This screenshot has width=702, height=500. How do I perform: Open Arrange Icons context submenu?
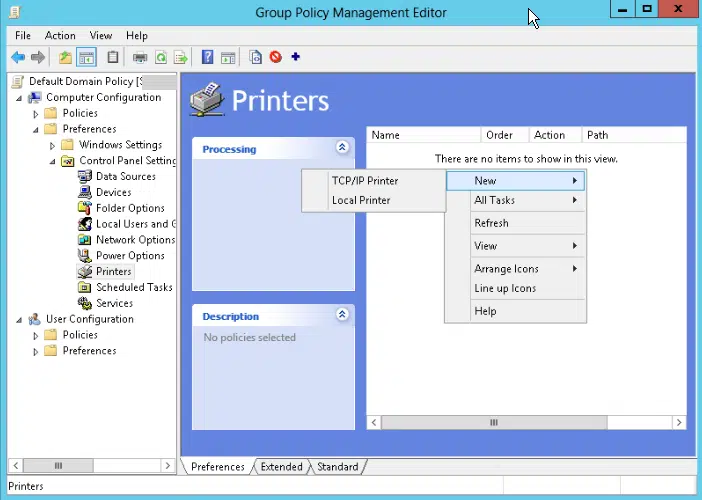(x=515, y=269)
